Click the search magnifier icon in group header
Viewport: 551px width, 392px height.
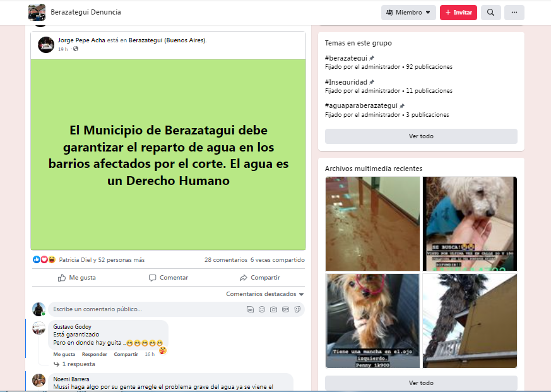(x=490, y=13)
